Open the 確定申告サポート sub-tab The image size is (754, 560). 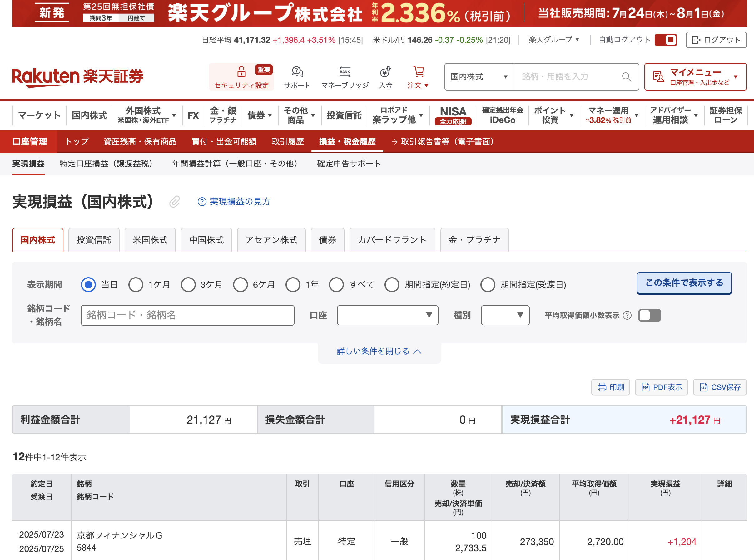coord(349,164)
